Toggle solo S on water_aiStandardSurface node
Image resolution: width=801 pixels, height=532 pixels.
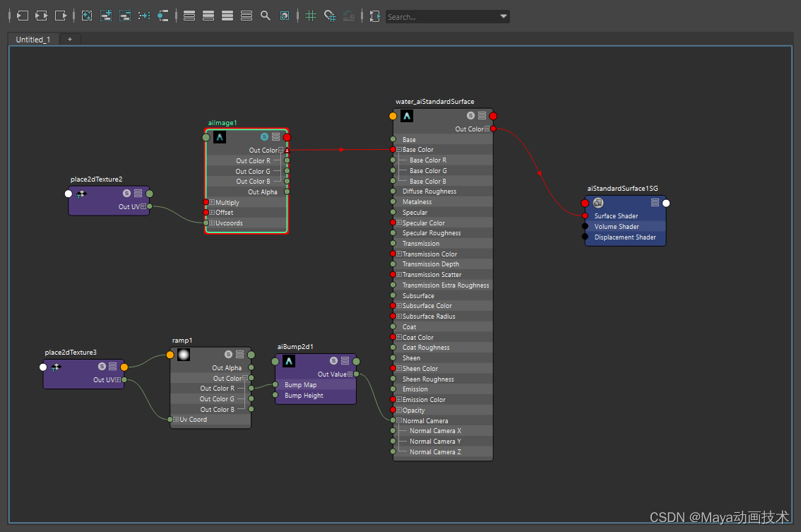point(470,116)
